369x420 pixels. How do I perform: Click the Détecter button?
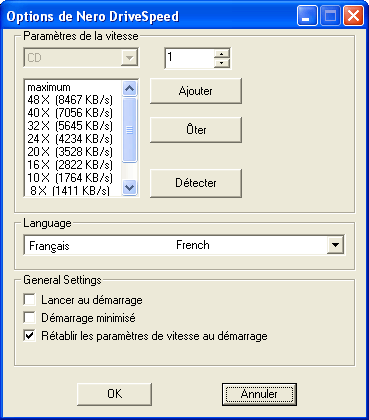[x=196, y=183]
